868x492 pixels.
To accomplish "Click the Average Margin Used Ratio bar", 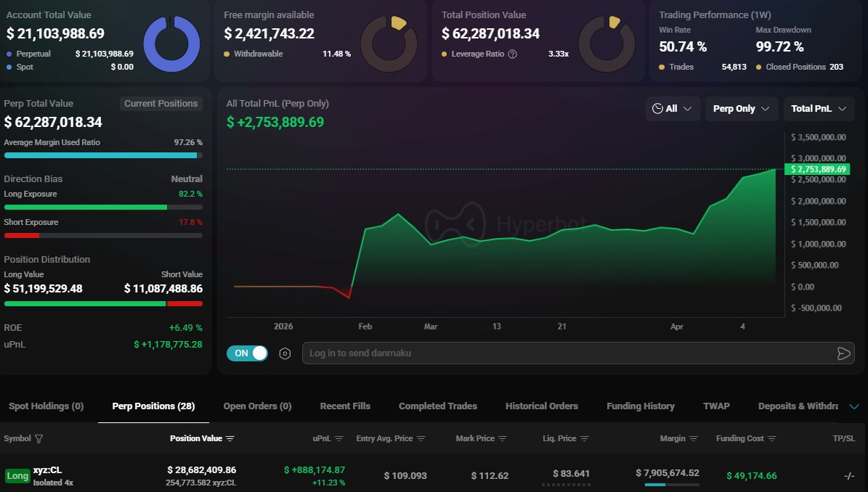I will 103,155.
